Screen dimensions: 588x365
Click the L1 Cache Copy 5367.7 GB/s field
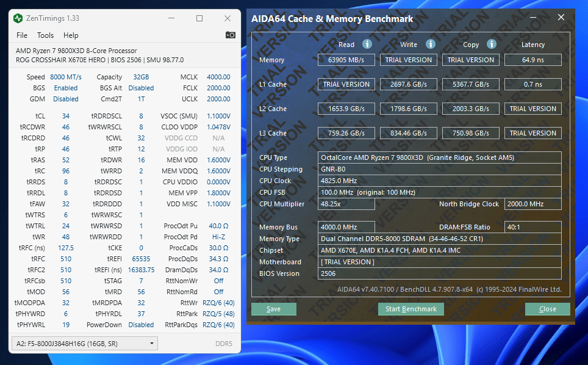[471, 84]
